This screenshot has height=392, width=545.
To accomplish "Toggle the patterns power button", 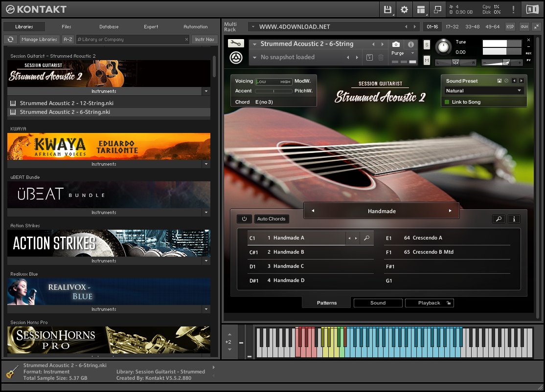I will click(244, 219).
